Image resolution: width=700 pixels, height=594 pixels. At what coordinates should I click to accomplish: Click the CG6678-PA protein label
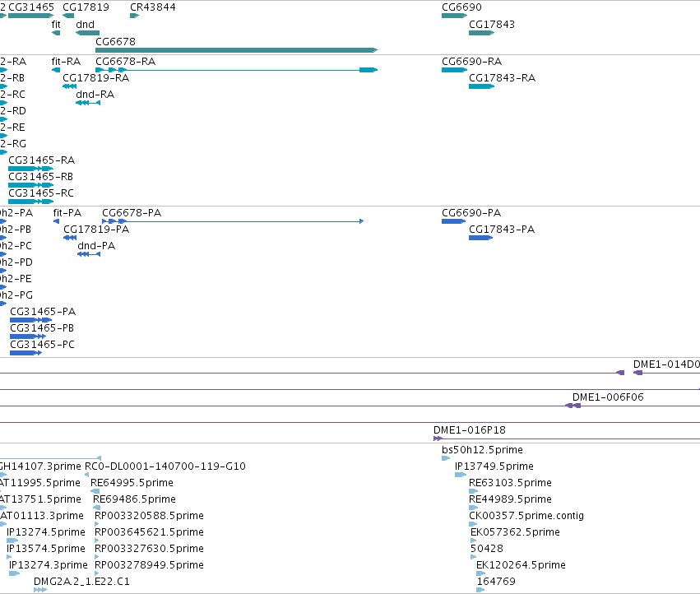tap(132, 212)
